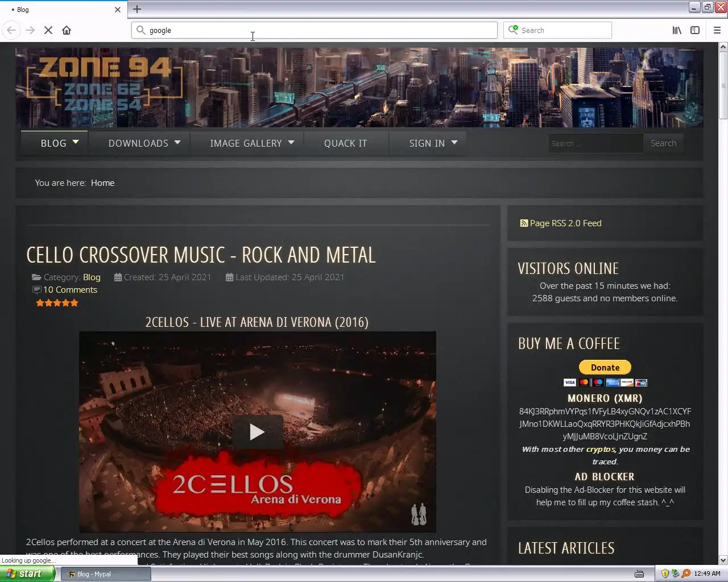This screenshot has width=728, height=582.
Task: Toggle the sidebar view icon
Action: [695, 30]
